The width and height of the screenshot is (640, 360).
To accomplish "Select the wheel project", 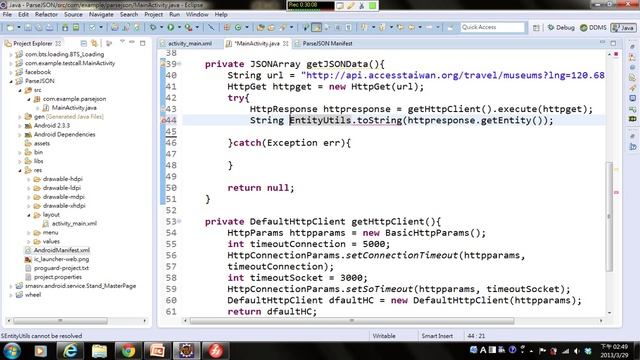I will [33, 295].
